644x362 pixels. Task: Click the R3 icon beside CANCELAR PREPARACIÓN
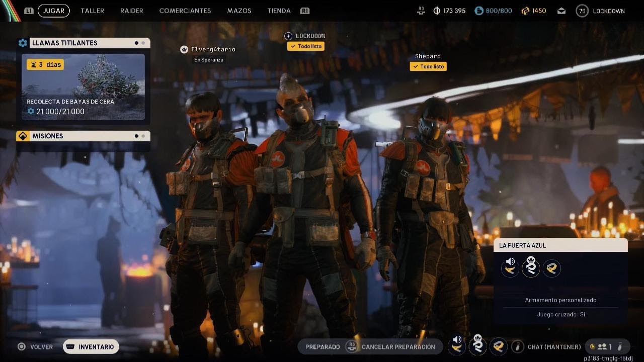[x=351, y=346]
